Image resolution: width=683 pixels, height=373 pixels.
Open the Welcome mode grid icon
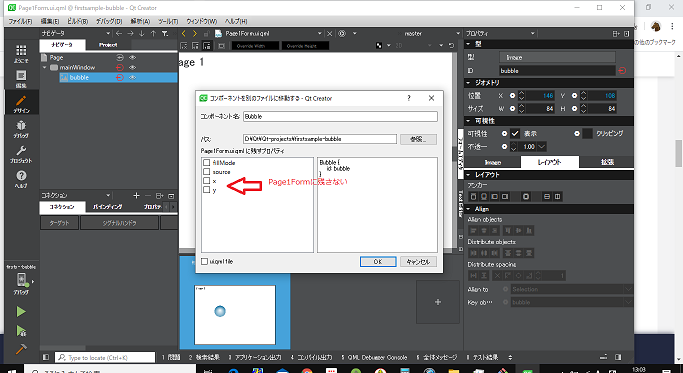(x=21, y=51)
